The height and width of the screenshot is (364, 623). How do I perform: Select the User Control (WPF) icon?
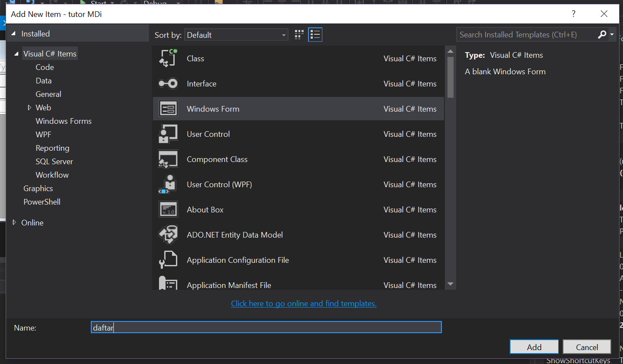coord(168,184)
